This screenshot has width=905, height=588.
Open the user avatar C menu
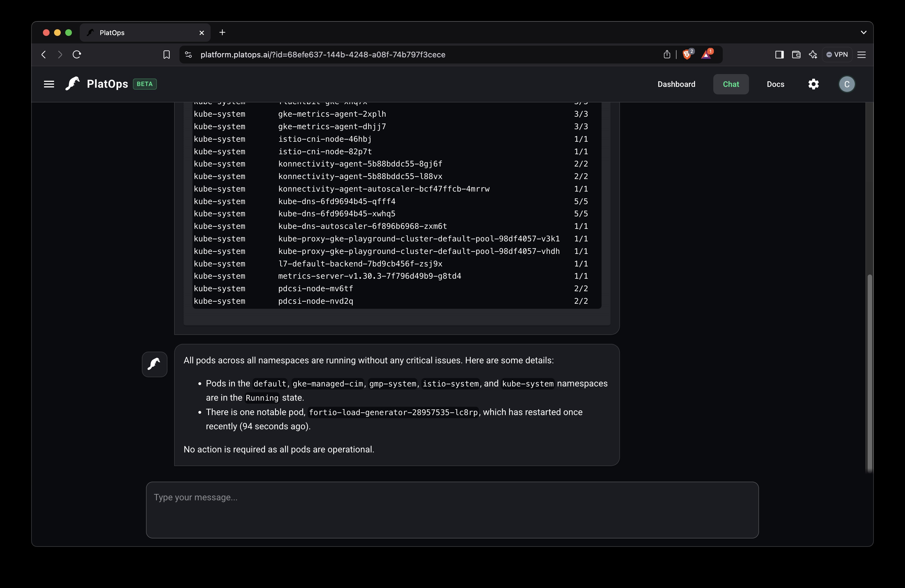click(x=846, y=84)
